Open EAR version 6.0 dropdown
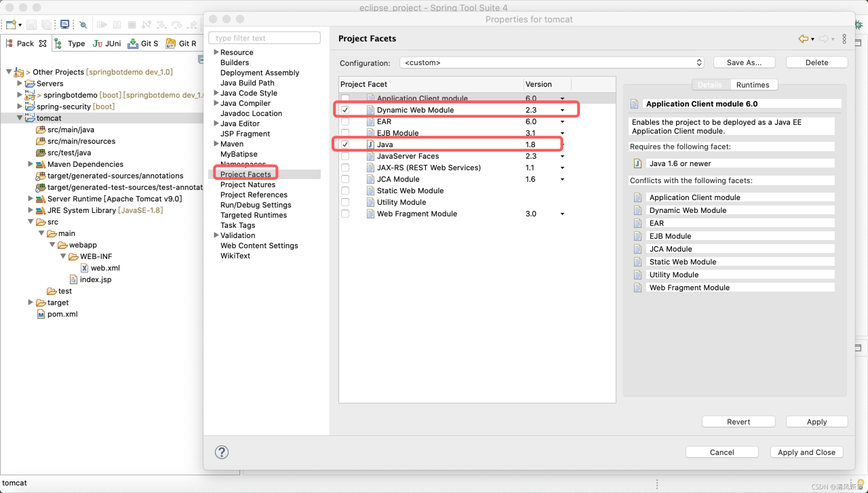 pos(562,121)
